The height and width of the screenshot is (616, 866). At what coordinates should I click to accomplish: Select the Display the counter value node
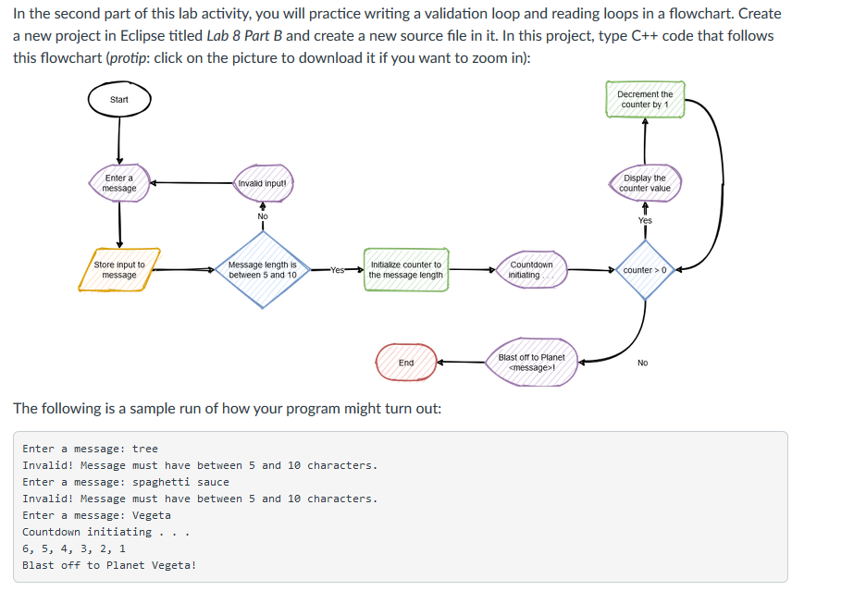(x=646, y=182)
